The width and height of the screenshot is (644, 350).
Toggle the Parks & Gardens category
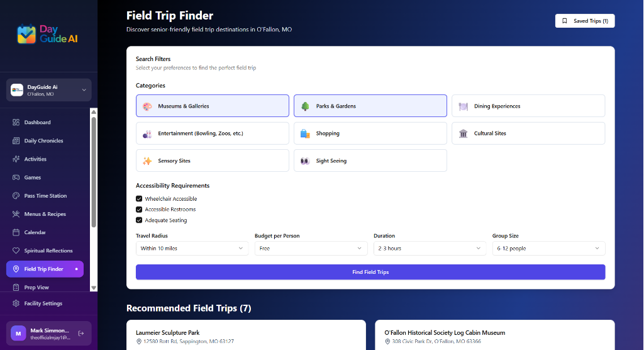[370, 106]
